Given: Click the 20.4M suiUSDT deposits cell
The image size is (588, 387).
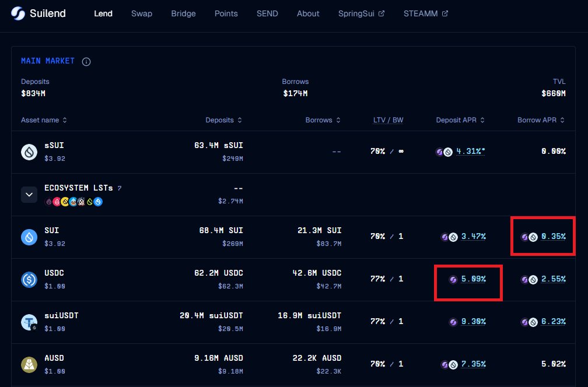Looking at the screenshot, I should click(211, 315).
